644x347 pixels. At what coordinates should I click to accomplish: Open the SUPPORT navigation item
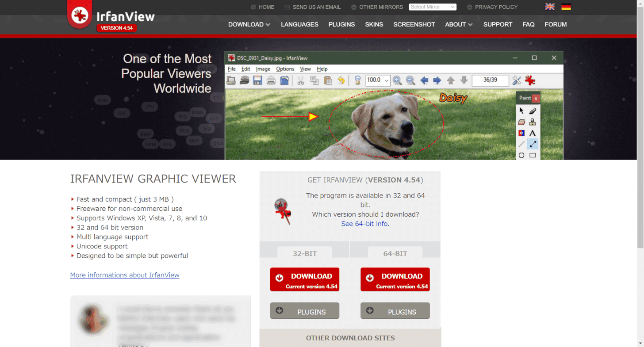point(498,24)
